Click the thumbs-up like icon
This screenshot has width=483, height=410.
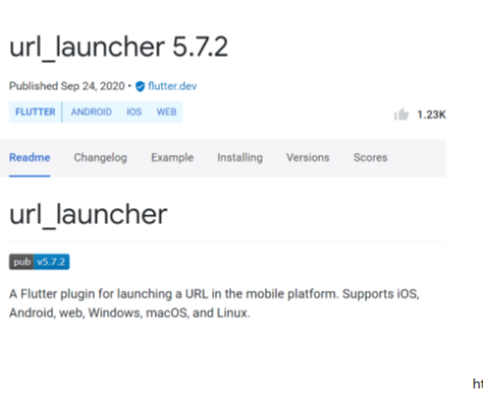[x=401, y=115]
